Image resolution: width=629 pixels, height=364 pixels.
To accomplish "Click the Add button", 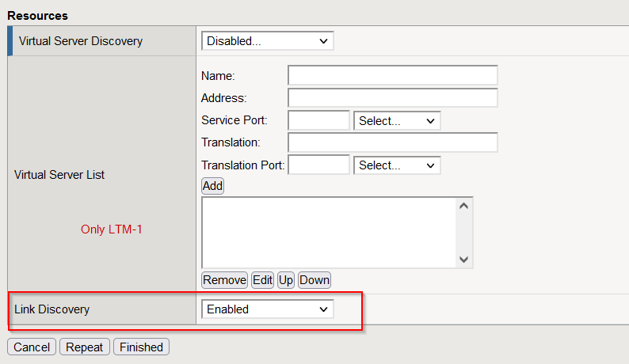I will (212, 186).
